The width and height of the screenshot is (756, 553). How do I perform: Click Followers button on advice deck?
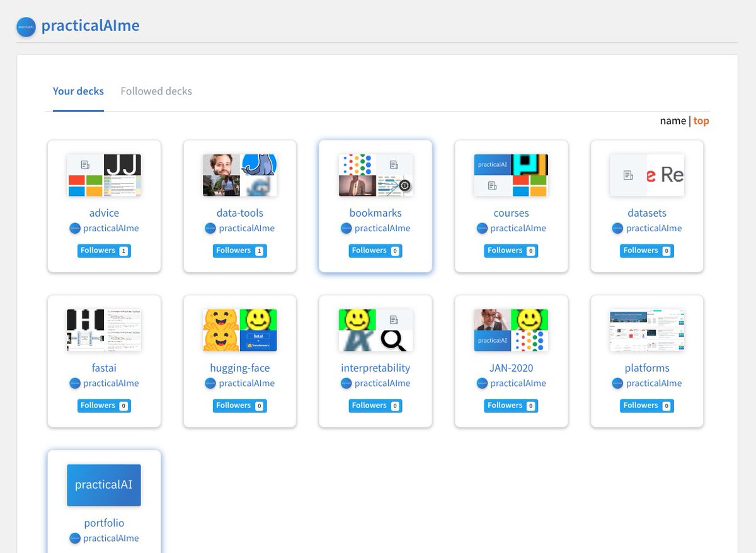pyautogui.click(x=104, y=251)
